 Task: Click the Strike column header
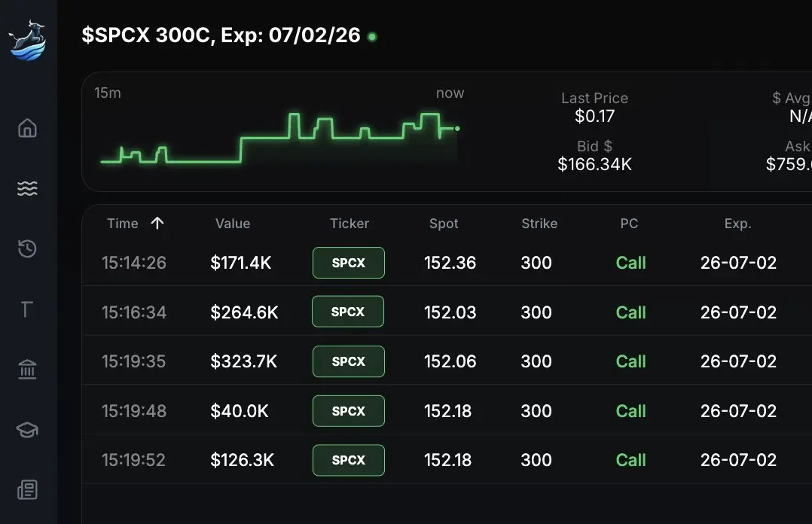coord(539,224)
